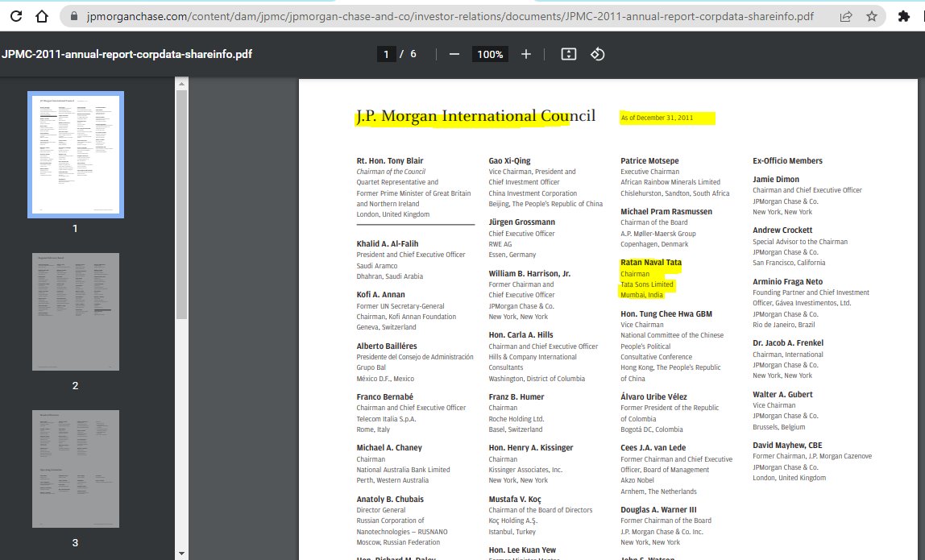The image size is (925, 560).
Task: Click the name Khalid A. Al-Falih
Action: (x=387, y=243)
